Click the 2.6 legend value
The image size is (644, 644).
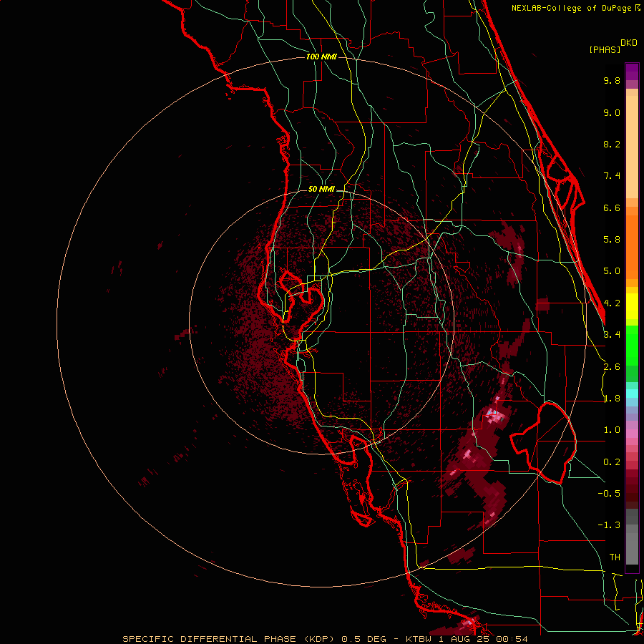(x=612, y=367)
